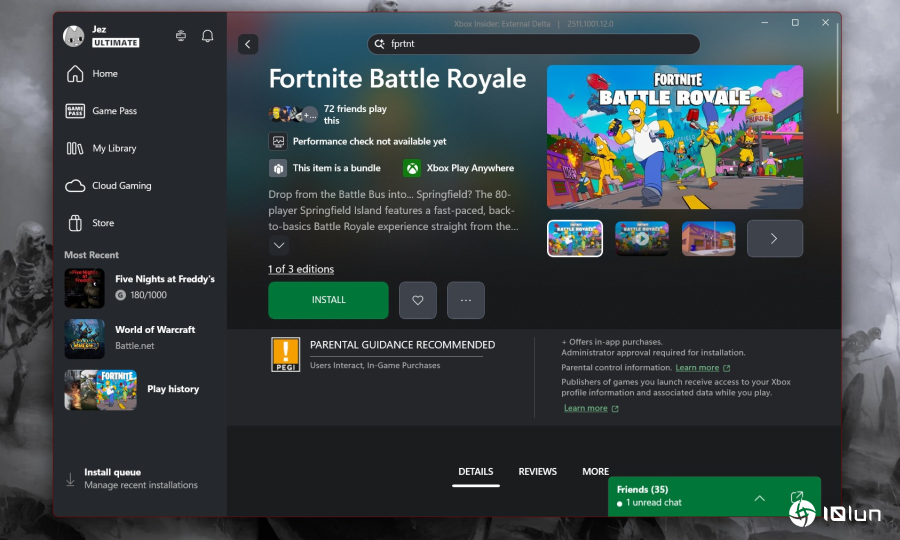The image size is (900, 540).
Task: Pop out the Friends chat window icon
Action: pos(796,497)
